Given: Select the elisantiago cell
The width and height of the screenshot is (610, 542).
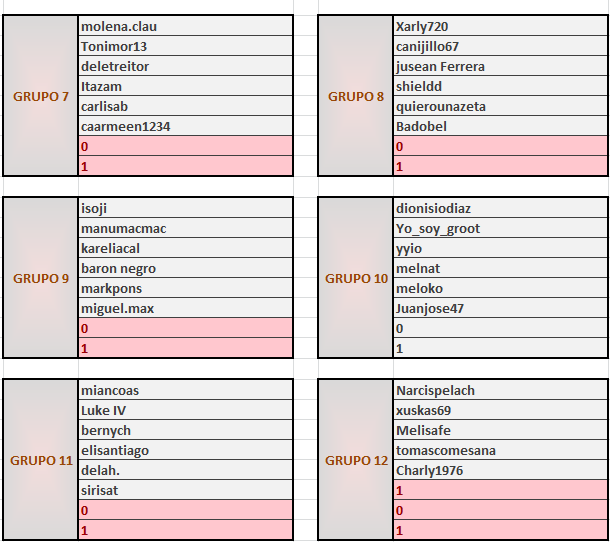Looking at the screenshot, I should pyautogui.click(x=185, y=451).
